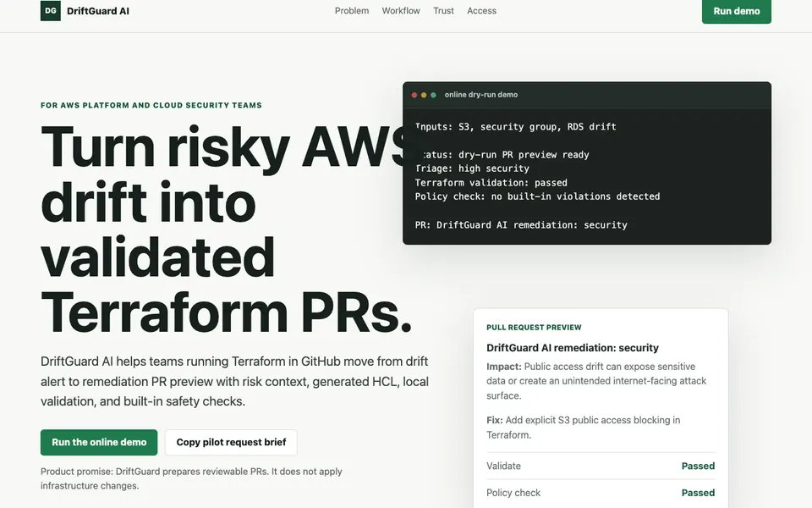Go to the Problem nav section

[x=352, y=10]
